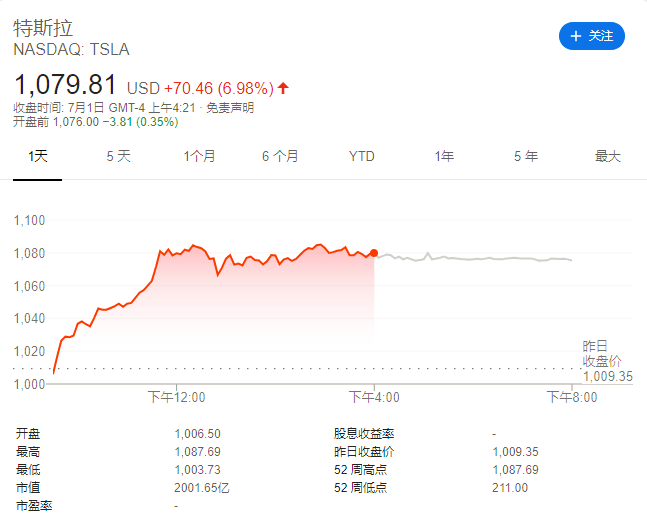Click the 市值 2001.65亿 value
Image resolution: width=647 pixels, height=524 pixels.
pos(200,487)
